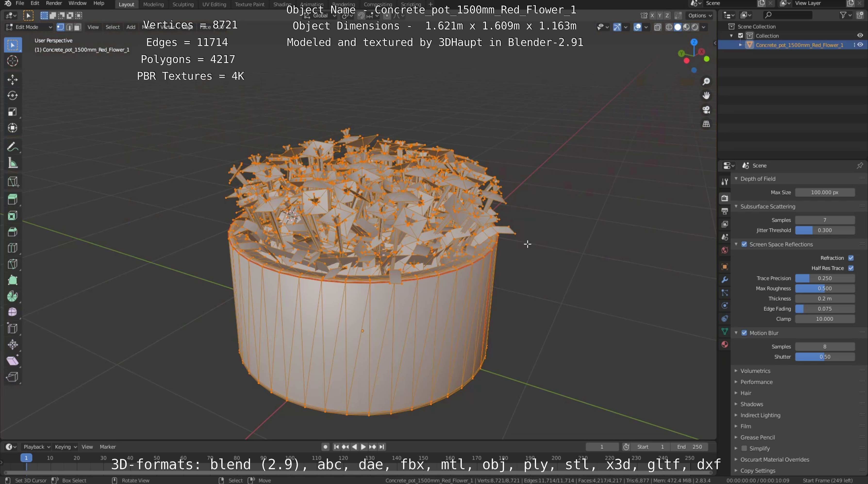This screenshot has width=868, height=484.
Task: Open the Render menu
Action: [x=54, y=3]
